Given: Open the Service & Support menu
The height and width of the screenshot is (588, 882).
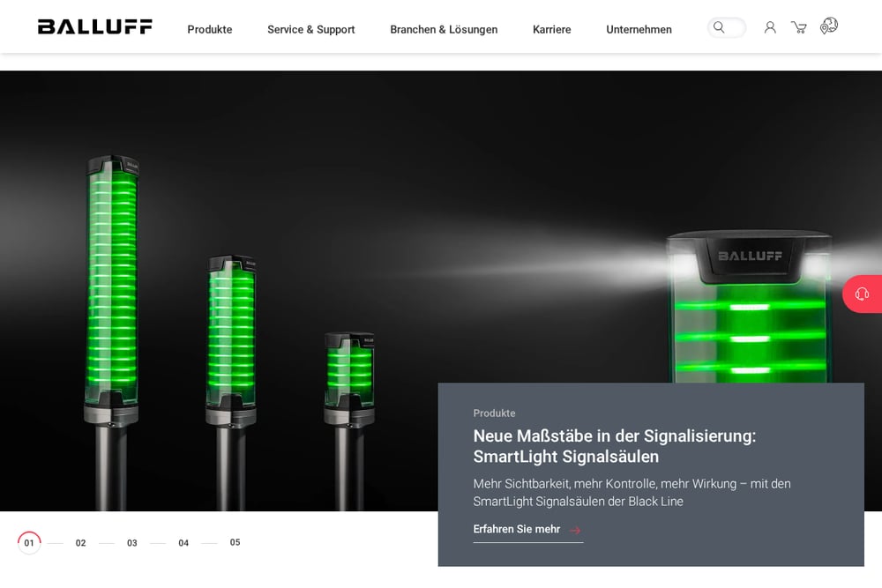Looking at the screenshot, I should 311,29.
